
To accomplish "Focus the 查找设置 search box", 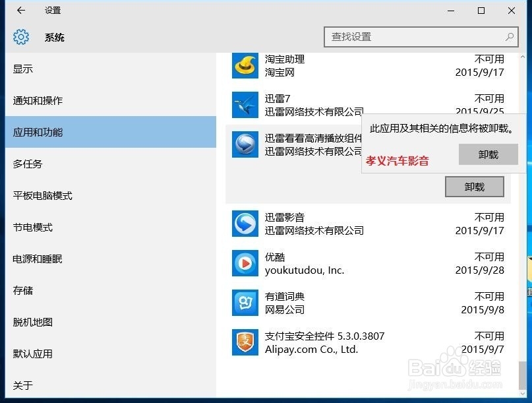I will (421, 37).
